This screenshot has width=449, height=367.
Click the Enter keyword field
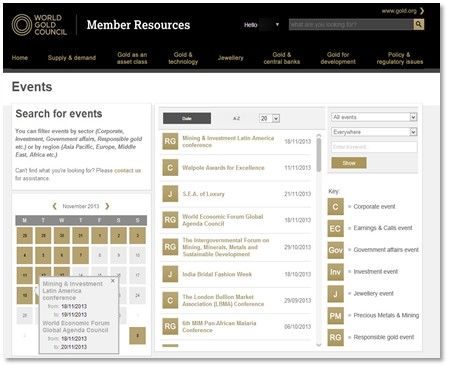374,147
